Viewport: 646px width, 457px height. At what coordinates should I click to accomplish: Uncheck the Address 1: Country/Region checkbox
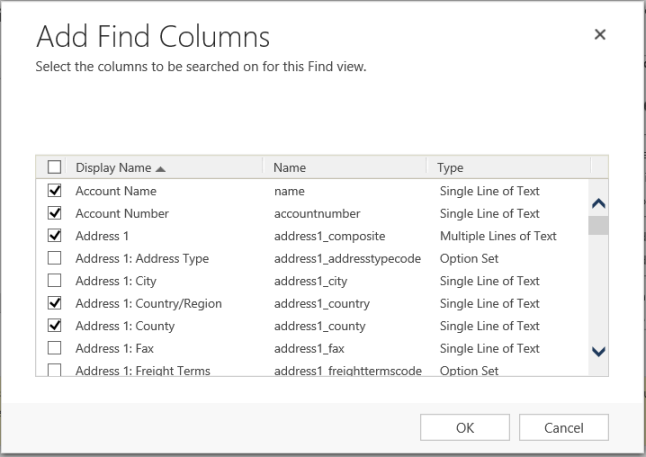coord(54,303)
